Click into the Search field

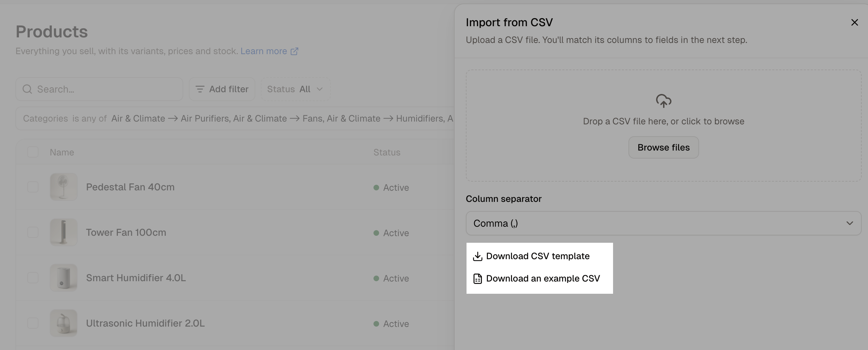99,89
